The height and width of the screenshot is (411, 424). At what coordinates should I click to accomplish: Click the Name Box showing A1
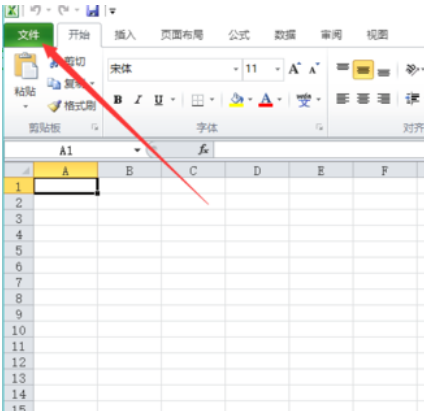click(x=66, y=150)
